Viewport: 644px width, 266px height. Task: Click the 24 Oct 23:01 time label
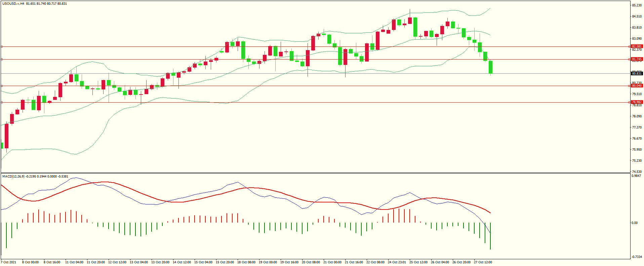pyautogui.click(x=397, y=262)
